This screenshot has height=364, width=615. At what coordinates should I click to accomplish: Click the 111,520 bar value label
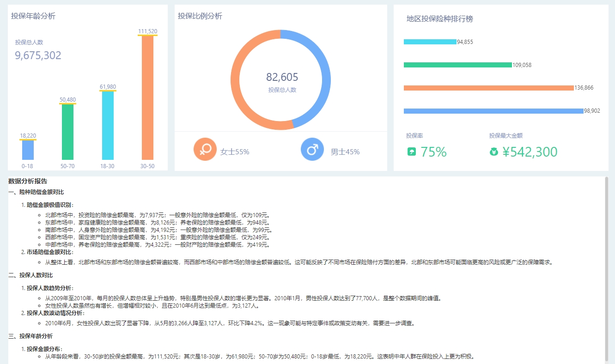(x=147, y=31)
